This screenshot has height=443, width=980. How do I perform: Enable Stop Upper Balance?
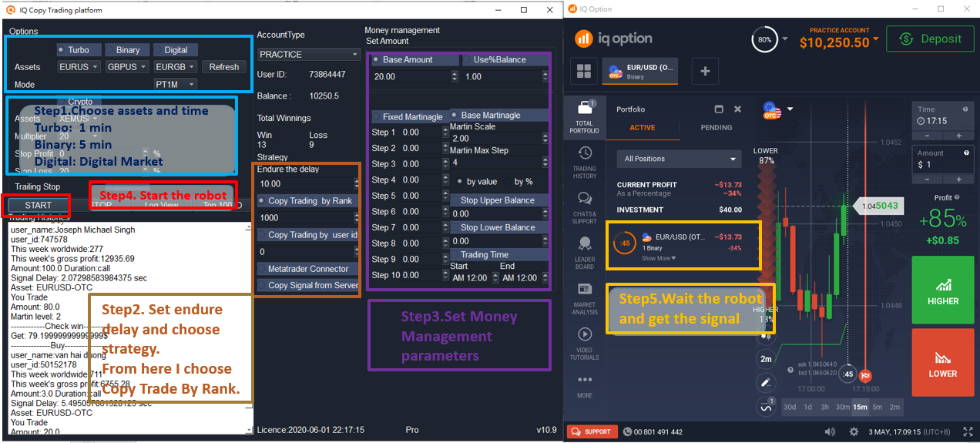coord(499,200)
